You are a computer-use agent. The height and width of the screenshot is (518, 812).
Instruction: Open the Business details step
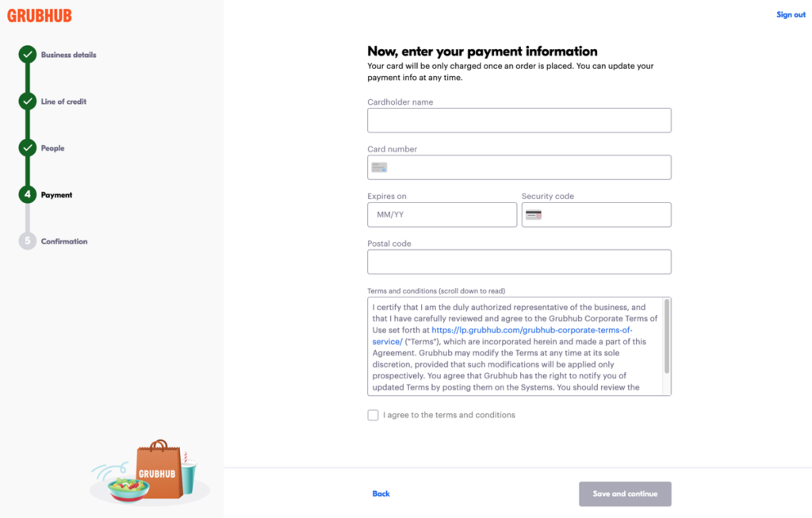[x=69, y=55]
